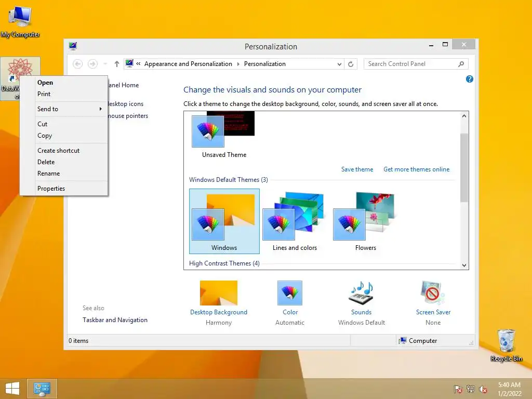Select the Unsaved Theme thumbnail

(223, 135)
